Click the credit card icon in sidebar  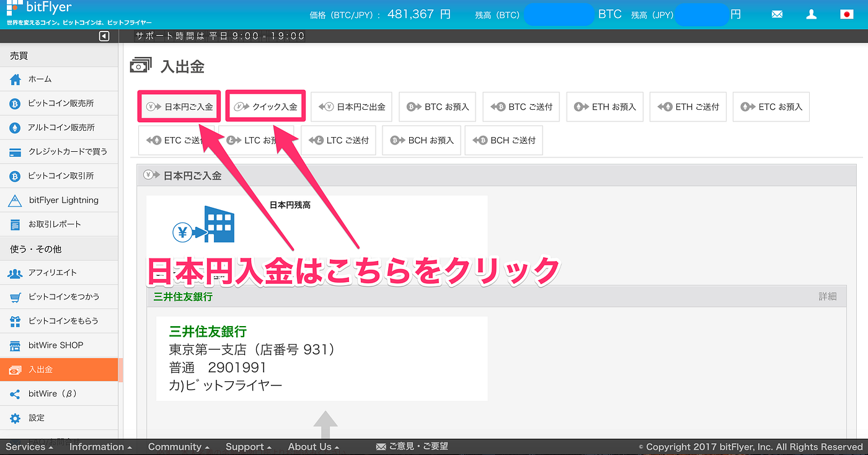(15, 152)
